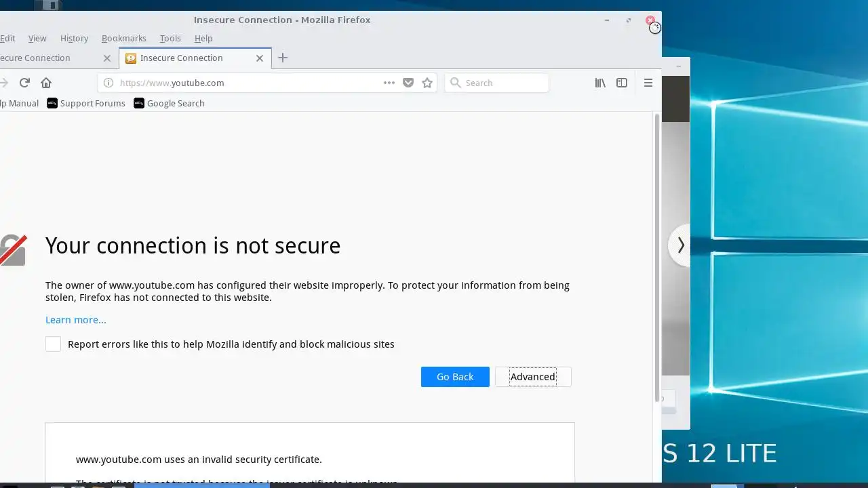The width and height of the screenshot is (868, 488).
Task: Close the active Insecure Connection tab
Action: (x=260, y=58)
